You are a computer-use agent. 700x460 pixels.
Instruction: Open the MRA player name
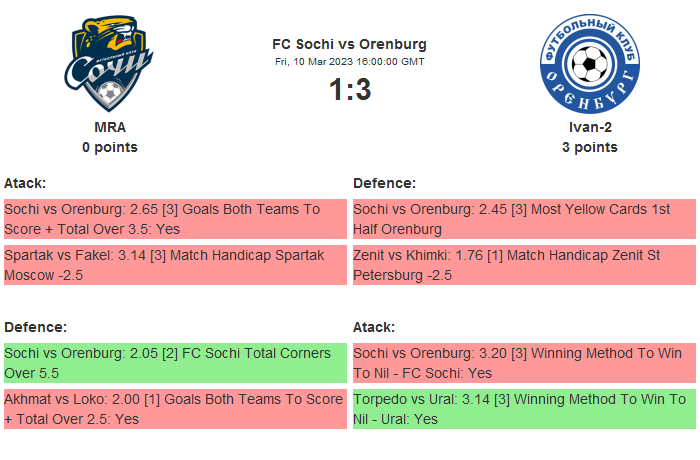click(x=110, y=127)
